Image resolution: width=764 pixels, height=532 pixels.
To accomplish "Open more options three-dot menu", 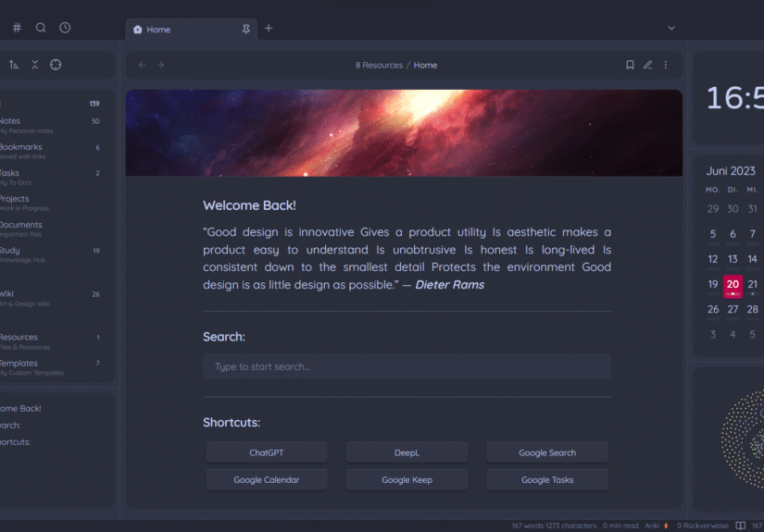I will pyautogui.click(x=665, y=65).
